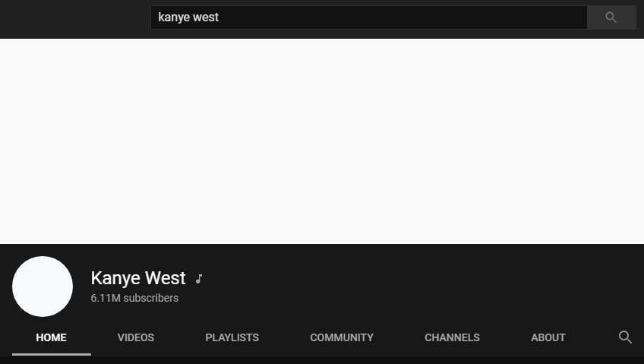Viewport: 644px width, 364px height.
Task: Switch to the VIDEOS tab
Action: tap(136, 337)
